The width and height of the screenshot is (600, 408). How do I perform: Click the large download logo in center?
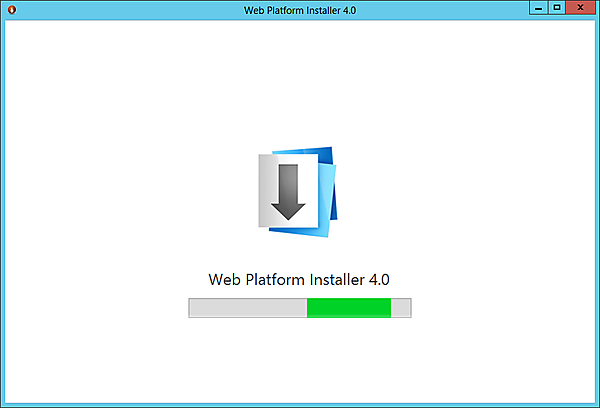pos(298,192)
